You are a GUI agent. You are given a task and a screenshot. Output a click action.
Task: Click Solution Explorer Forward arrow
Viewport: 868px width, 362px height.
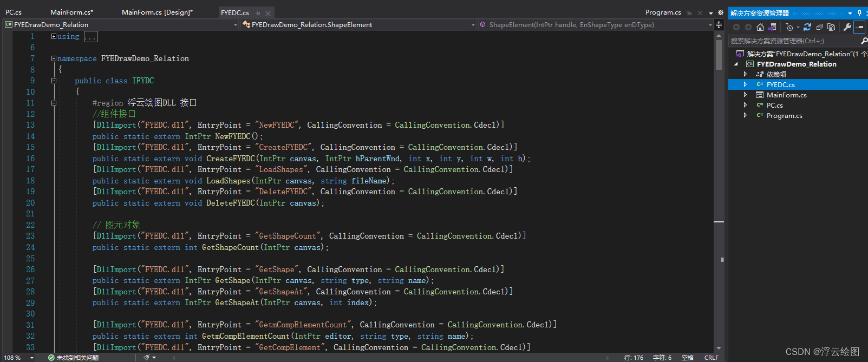pyautogui.click(x=748, y=27)
